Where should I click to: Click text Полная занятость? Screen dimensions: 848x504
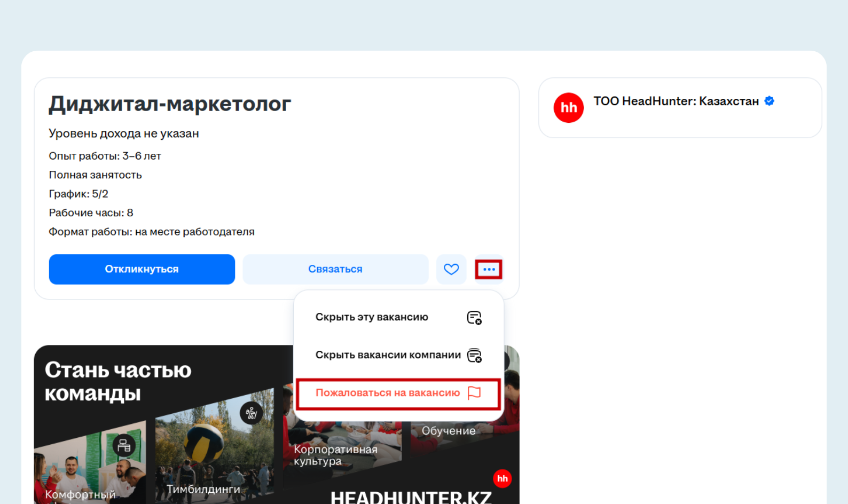point(95,175)
